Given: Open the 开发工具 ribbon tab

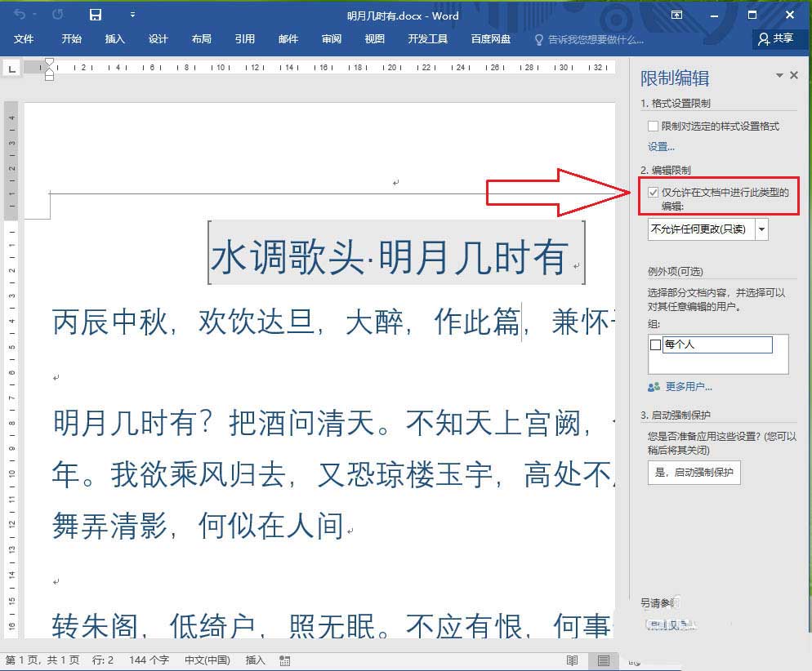Looking at the screenshot, I should 428,39.
